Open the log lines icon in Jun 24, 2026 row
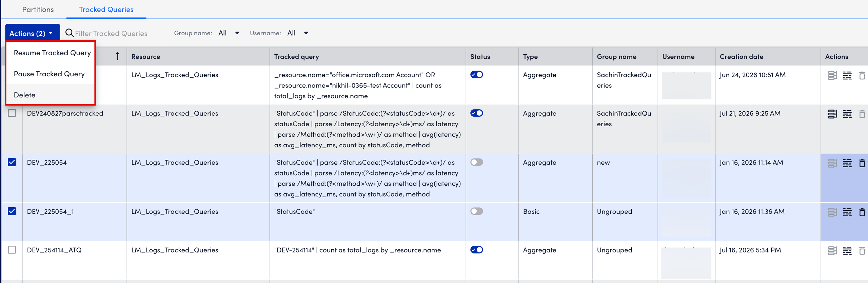Image resolution: width=868 pixels, height=283 pixels. [x=847, y=75]
